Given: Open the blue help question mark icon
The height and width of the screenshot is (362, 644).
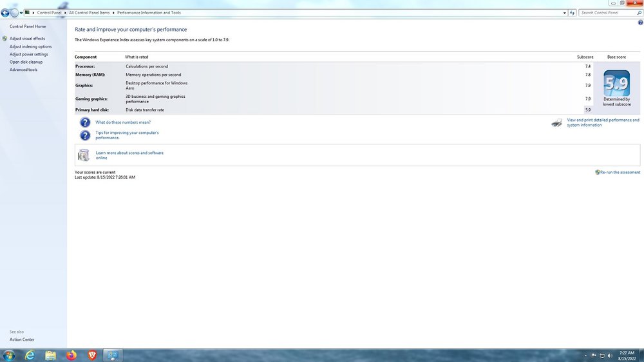Looking at the screenshot, I should 640,23.
